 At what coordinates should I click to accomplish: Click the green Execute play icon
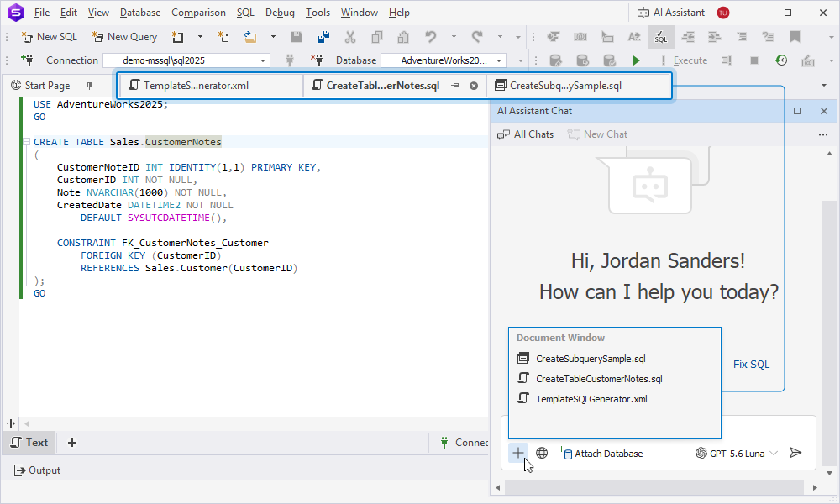point(637,60)
